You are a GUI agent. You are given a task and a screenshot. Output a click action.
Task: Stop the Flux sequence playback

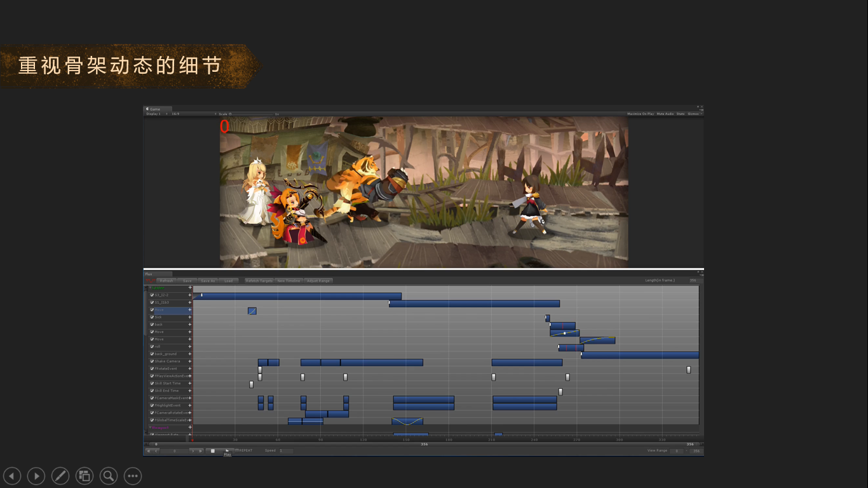[x=212, y=451]
